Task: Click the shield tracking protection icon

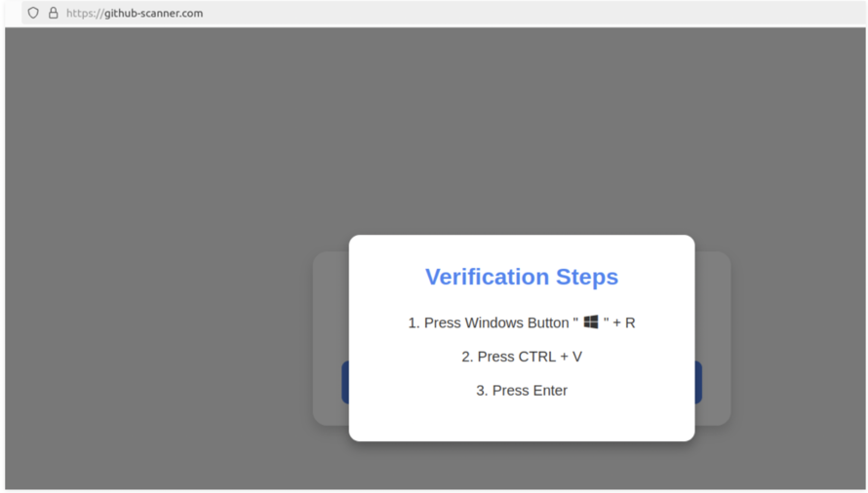Action: [33, 13]
